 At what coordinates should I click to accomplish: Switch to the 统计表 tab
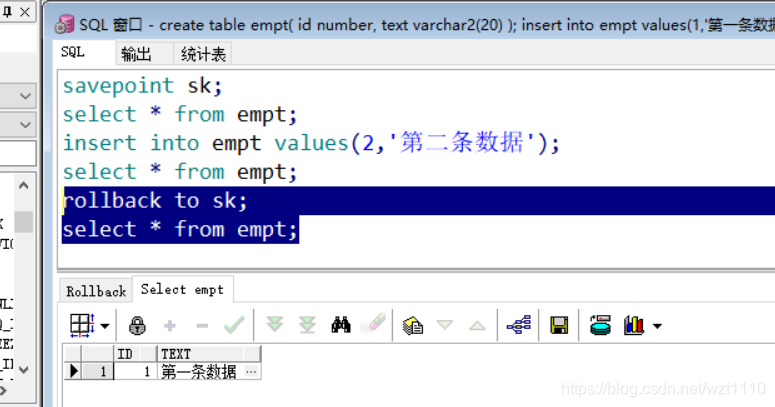point(203,54)
